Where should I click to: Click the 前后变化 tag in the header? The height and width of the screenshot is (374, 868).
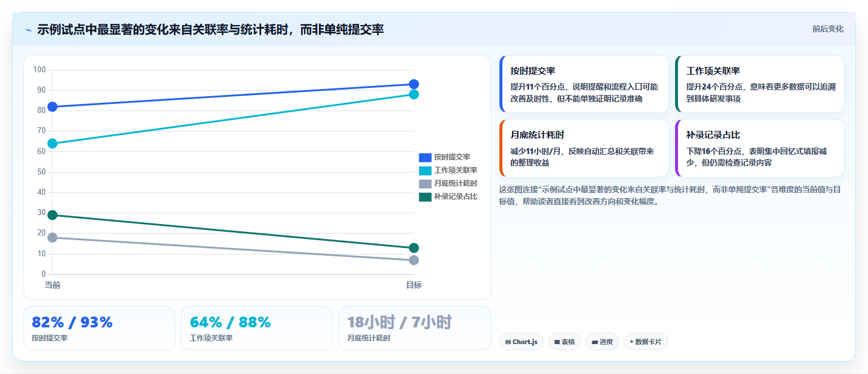pyautogui.click(x=827, y=29)
